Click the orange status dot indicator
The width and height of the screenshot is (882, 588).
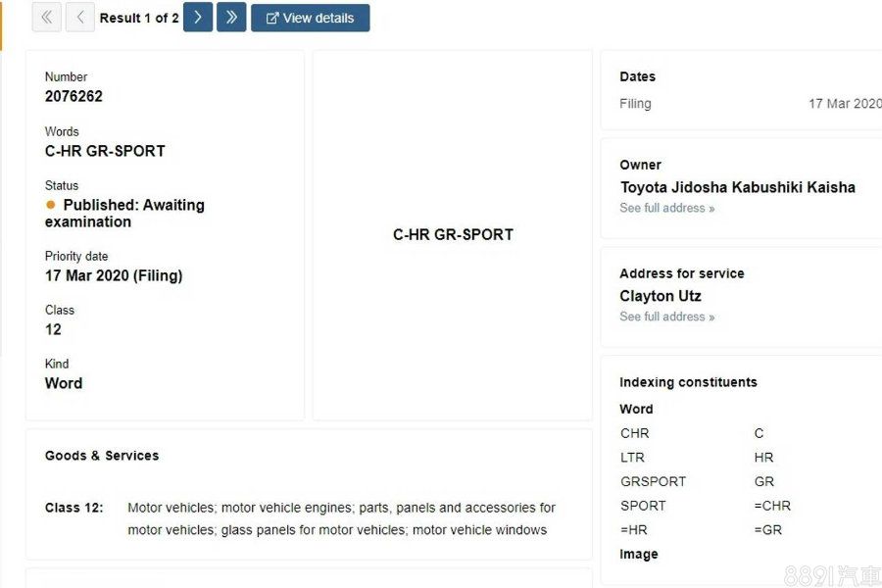click(51, 205)
